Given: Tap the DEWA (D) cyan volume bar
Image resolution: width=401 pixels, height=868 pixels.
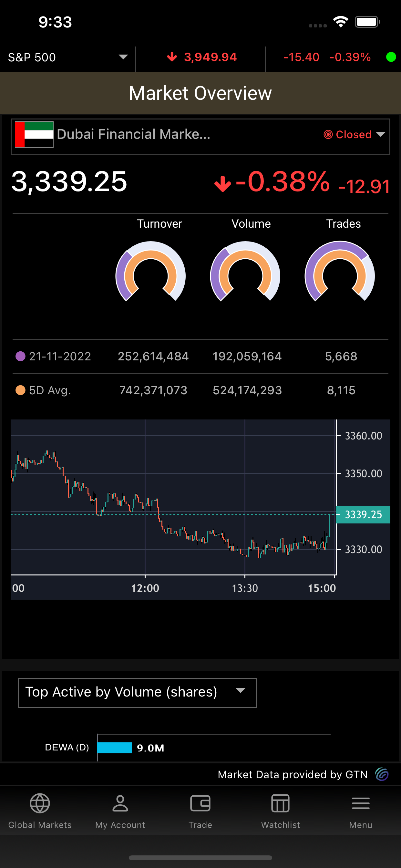Looking at the screenshot, I should coord(115,748).
